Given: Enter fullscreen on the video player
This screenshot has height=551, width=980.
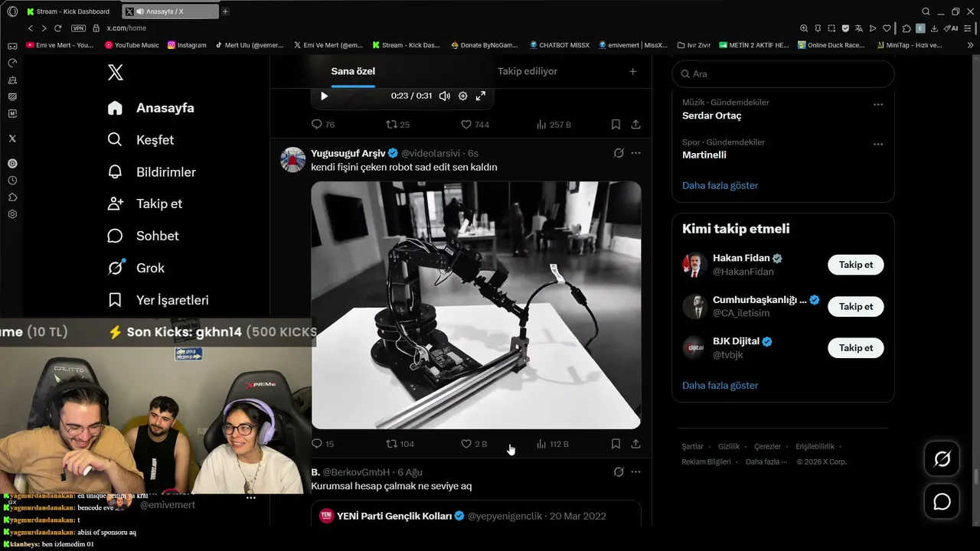Looking at the screenshot, I should pyautogui.click(x=481, y=96).
